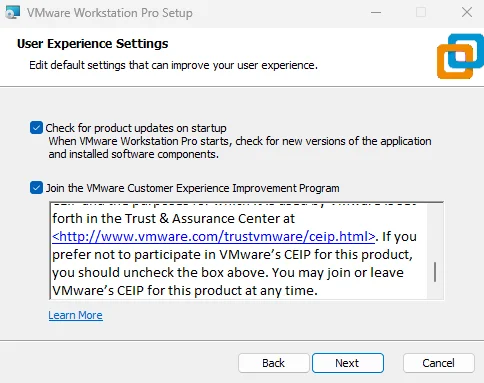
Task: Close the VMware Workstation Pro Setup window
Action: [x=467, y=13]
